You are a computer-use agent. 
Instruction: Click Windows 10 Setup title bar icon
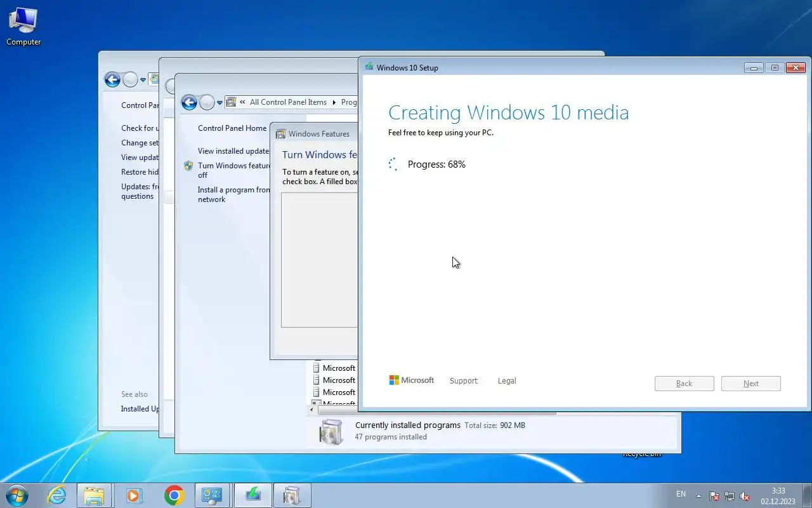[369, 67]
